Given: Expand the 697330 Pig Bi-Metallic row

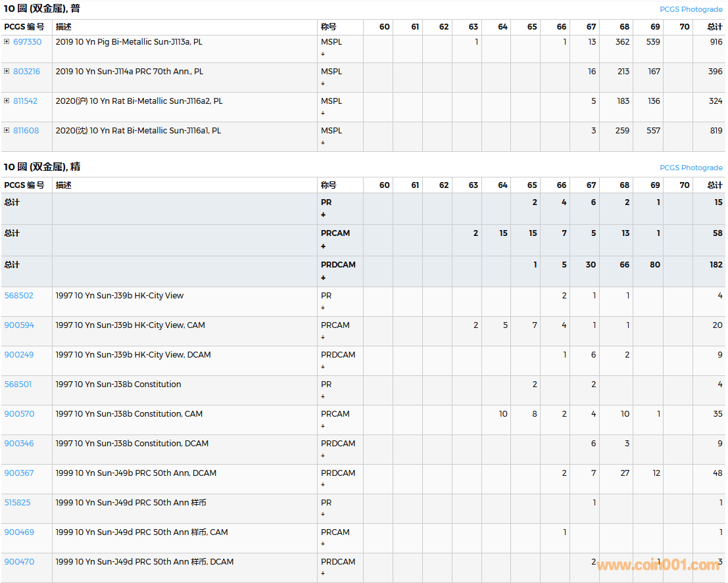Looking at the screenshot, I should coord(7,41).
